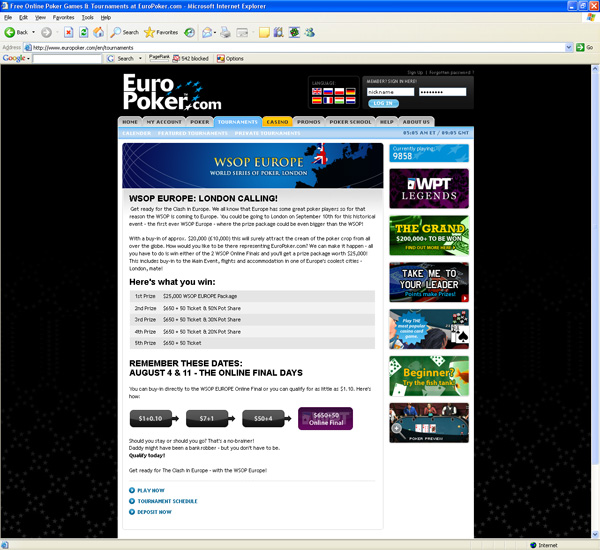Switch to the ABOUT US tab
Image resolution: width=600 pixels, height=550 pixels.
(x=416, y=122)
